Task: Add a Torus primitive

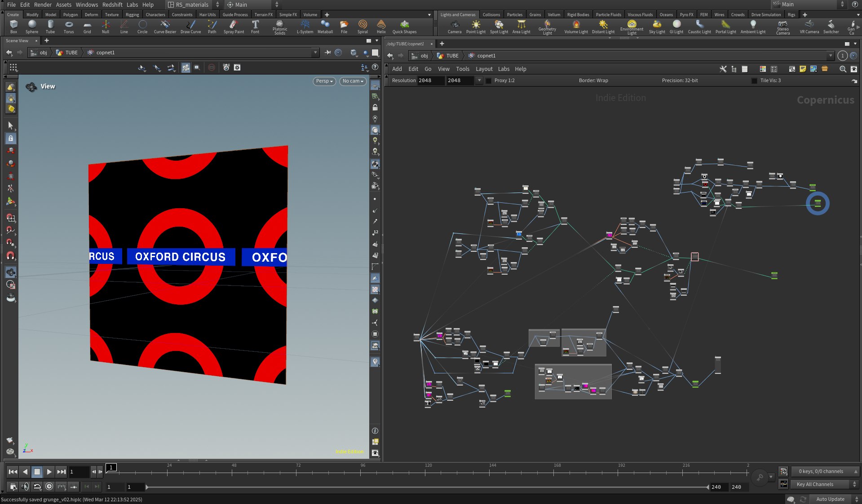Action: [69, 27]
